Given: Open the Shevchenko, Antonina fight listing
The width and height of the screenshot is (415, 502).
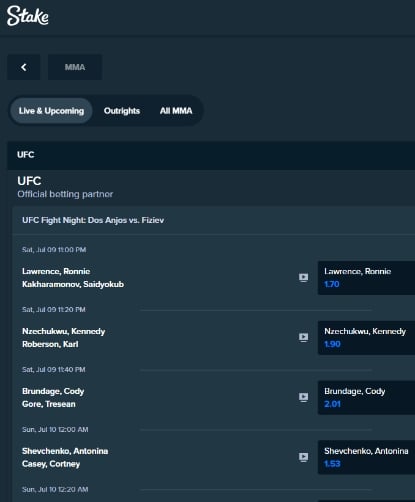Looking at the screenshot, I should (65, 451).
